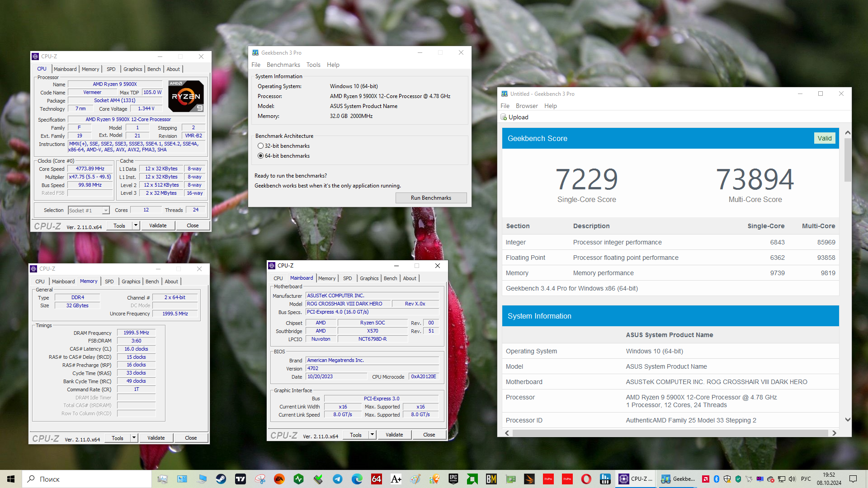Click the Upload icon in Geekbench results
Screen dimensions: 868x488
pos(504,117)
